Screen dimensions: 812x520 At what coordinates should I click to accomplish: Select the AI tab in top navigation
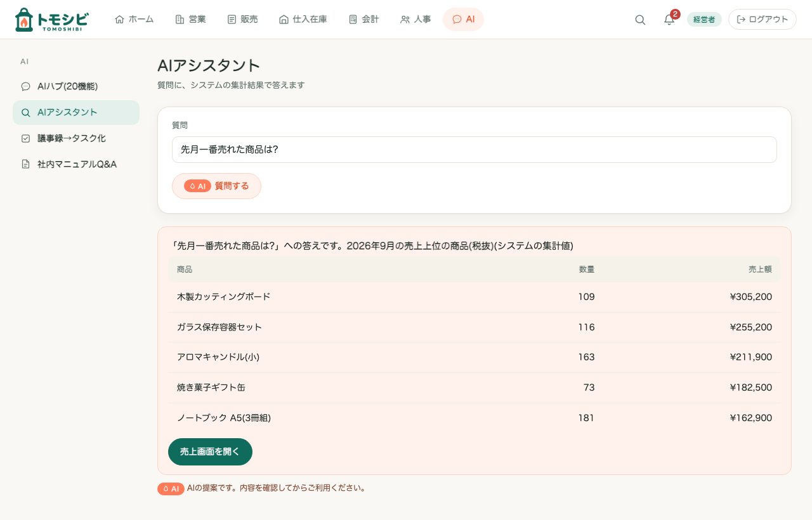[x=463, y=20]
